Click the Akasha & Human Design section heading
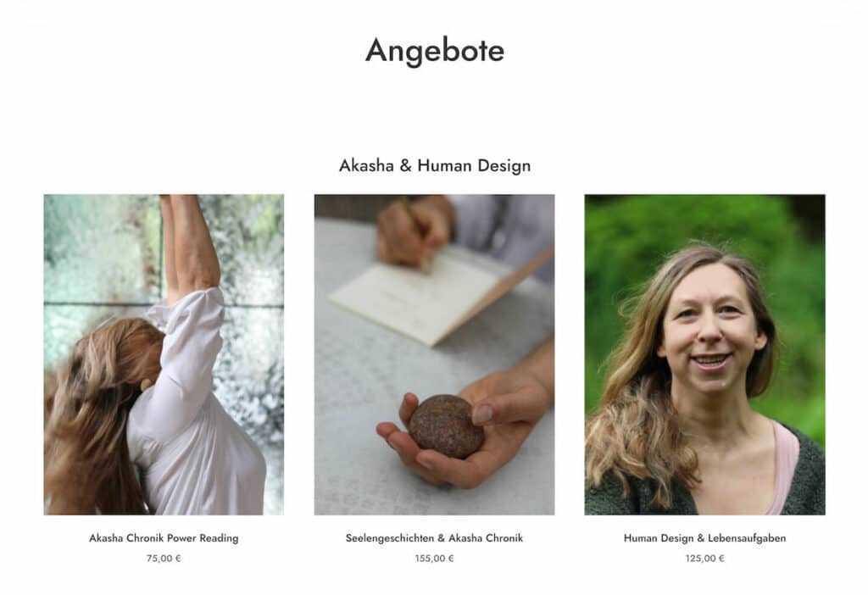The height and width of the screenshot is (595, 868). click(x=435, y=165)
